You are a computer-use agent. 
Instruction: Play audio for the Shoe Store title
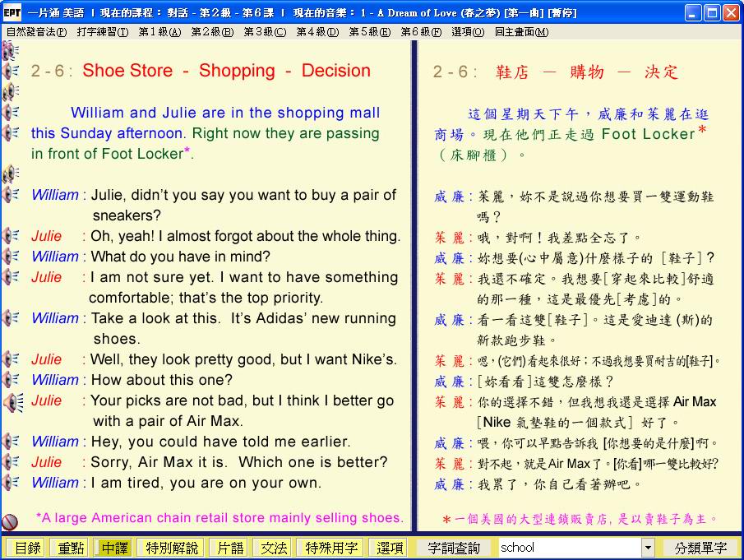[x=11, y=72]
